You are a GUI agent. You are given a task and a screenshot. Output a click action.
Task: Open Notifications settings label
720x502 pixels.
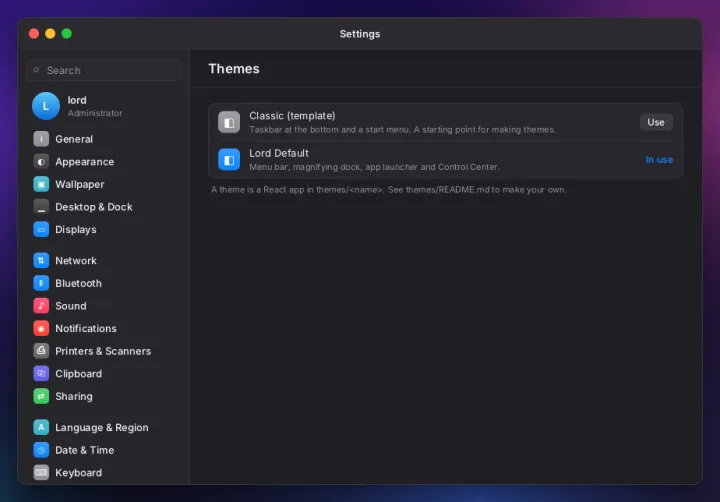point(86,328)
